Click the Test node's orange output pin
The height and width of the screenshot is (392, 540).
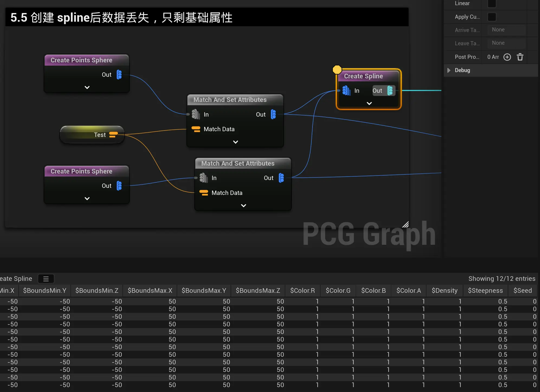(x=114, y=135)
